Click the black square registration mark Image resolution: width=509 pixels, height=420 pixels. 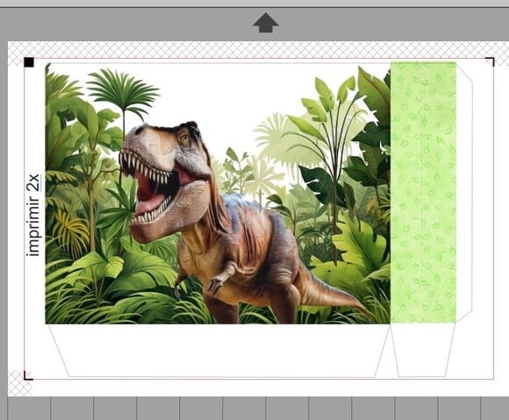[x=29, y=62]
